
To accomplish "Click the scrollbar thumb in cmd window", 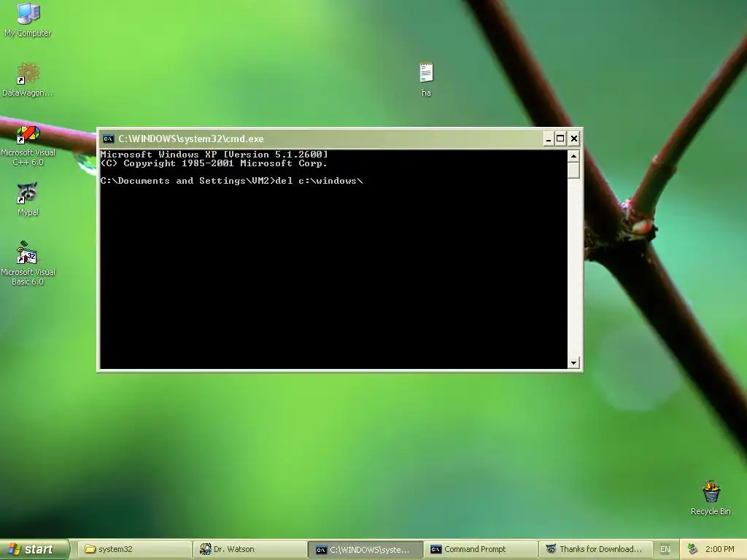I will (573, 171).
